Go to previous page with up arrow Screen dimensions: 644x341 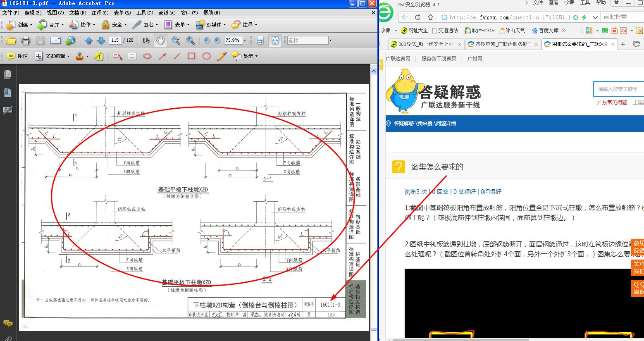88,41
